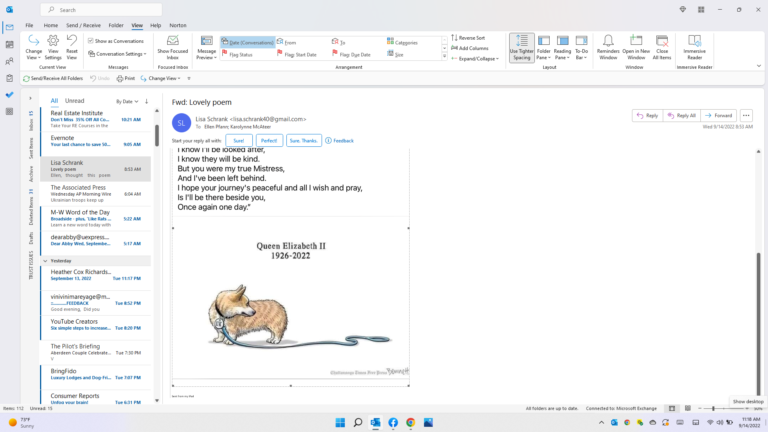768x432 pixels.
Task: Arrange by Flag: Due Date
Action: [351, 54]
